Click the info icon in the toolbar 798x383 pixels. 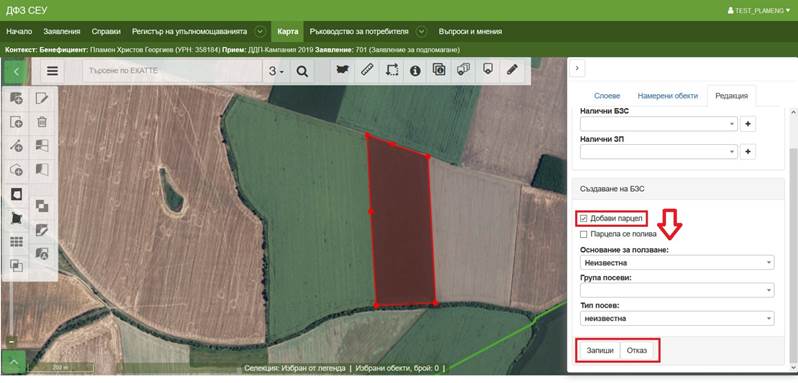coord(415,70)
